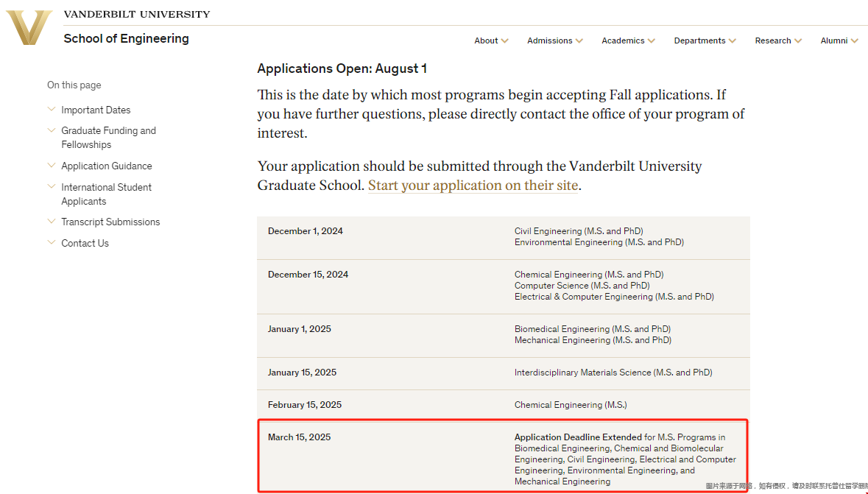Image resolution: width=868 pixels, height=494 pixels.
Task: Click chevron beside Transcript Submissions
Action: [x=52, y=221]
